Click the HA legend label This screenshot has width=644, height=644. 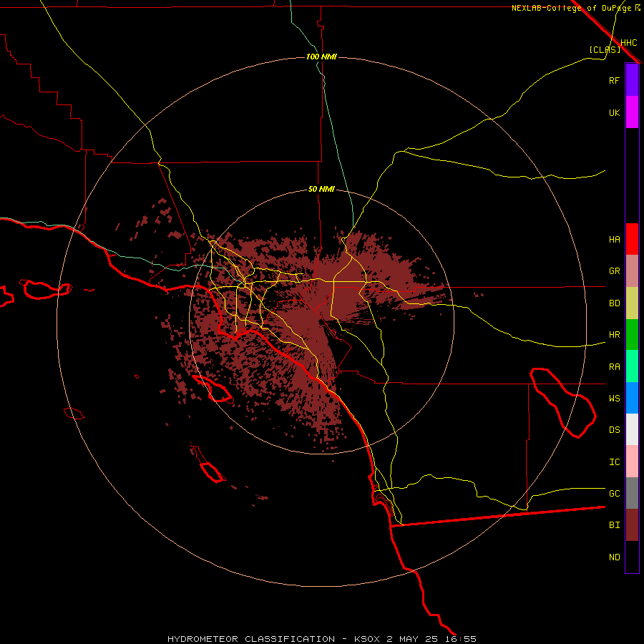tap(614, 239)
